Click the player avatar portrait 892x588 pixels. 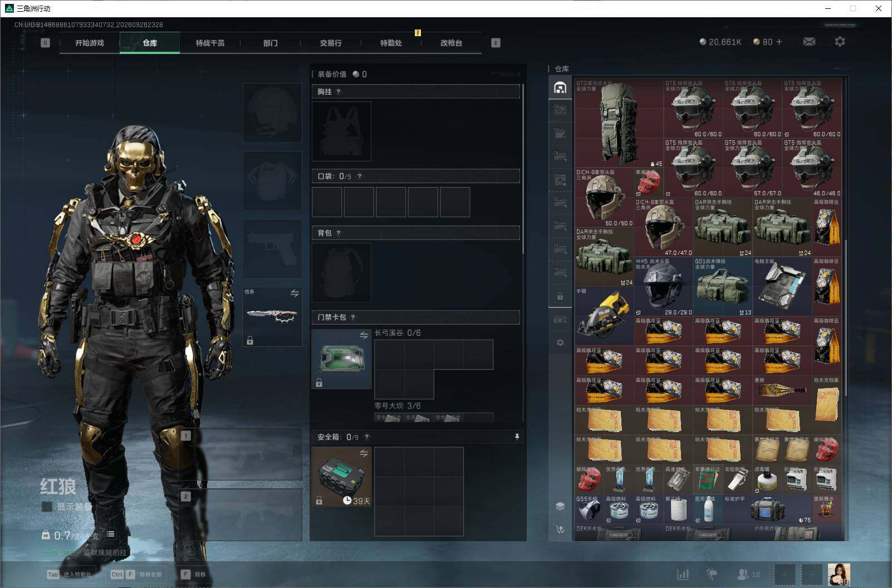click(x=839, y=574)
